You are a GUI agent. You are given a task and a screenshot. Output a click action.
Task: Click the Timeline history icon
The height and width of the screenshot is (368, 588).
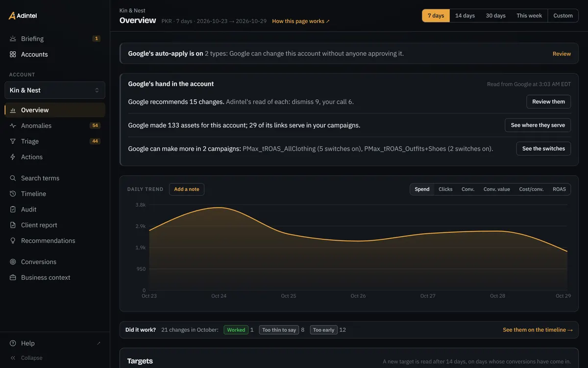pyautogui.click(x=13, y=194)
